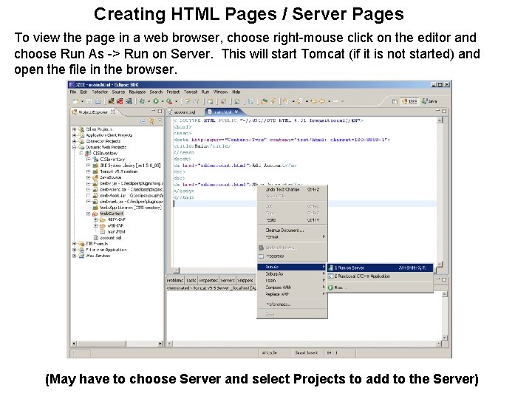Minimize the Project Explorer panel
The image size is (532, 399).
coord(153,111)
